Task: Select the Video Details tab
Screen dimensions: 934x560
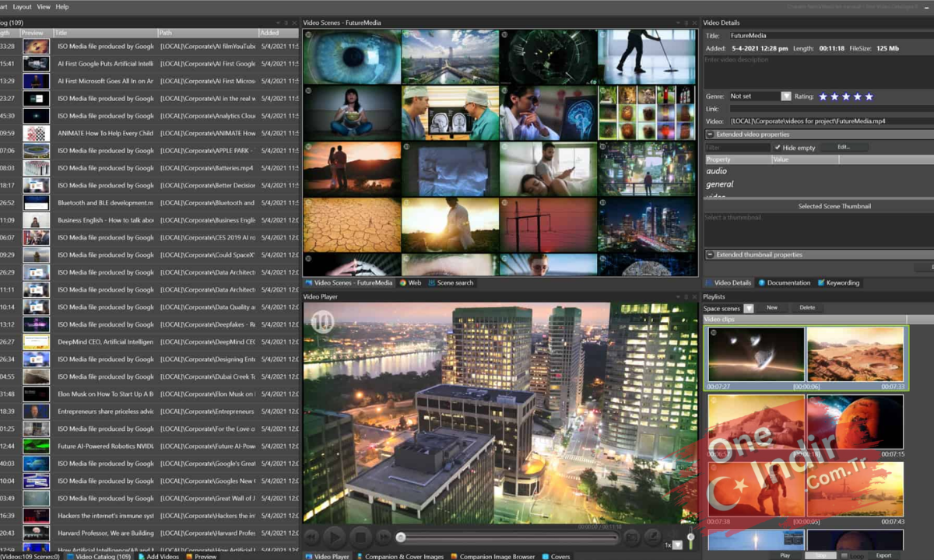Action: [728, 283]
